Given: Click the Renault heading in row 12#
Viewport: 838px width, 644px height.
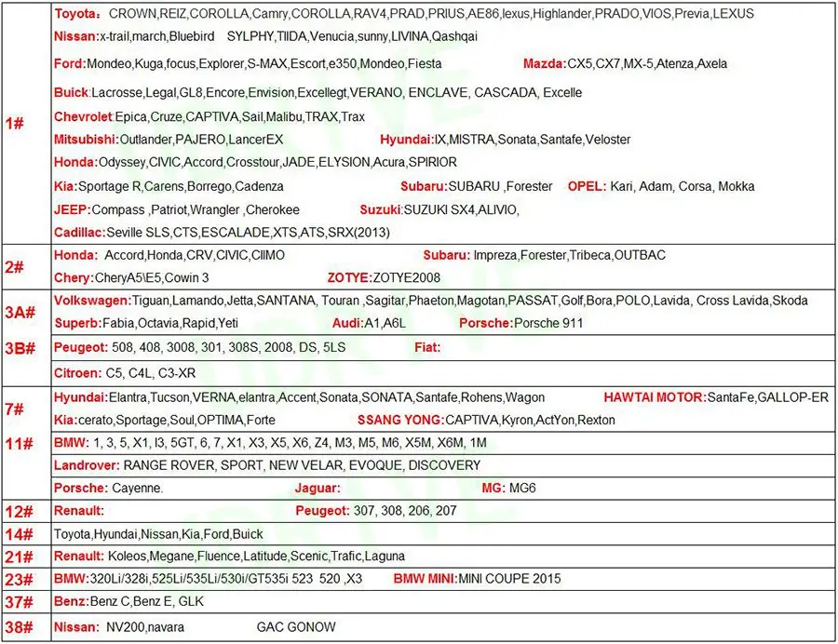Looking at the screenshot, I should (x=78, y=511).
